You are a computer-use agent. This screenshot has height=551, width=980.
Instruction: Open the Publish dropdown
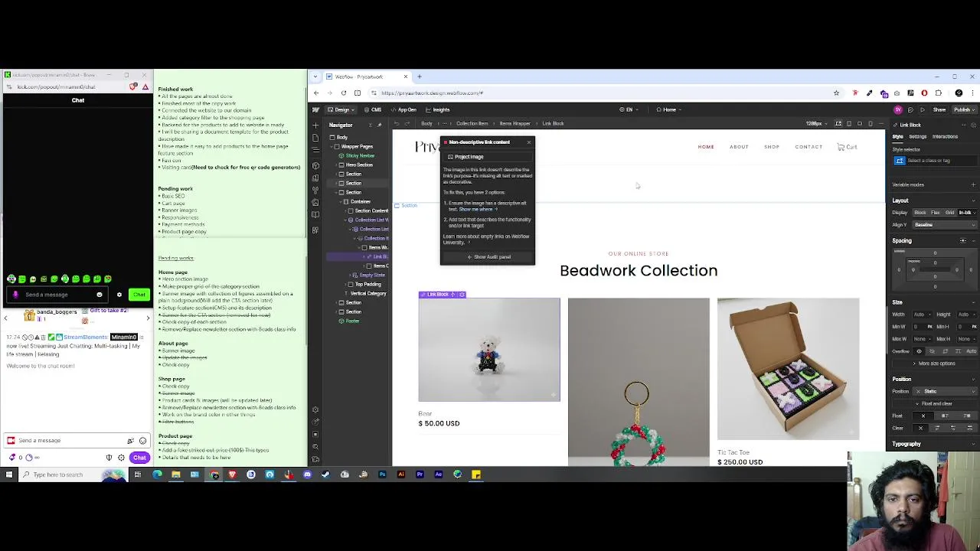[x=964, y=109]
